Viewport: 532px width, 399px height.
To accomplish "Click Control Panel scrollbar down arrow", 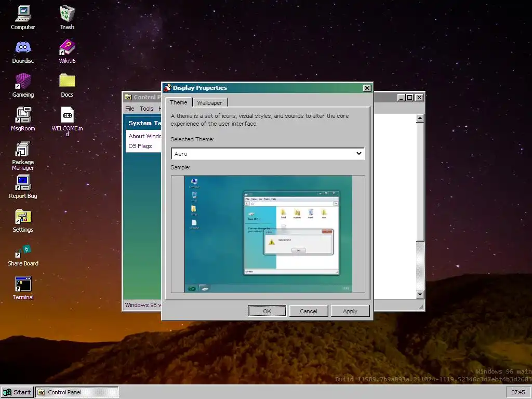I will pos(420,295).
